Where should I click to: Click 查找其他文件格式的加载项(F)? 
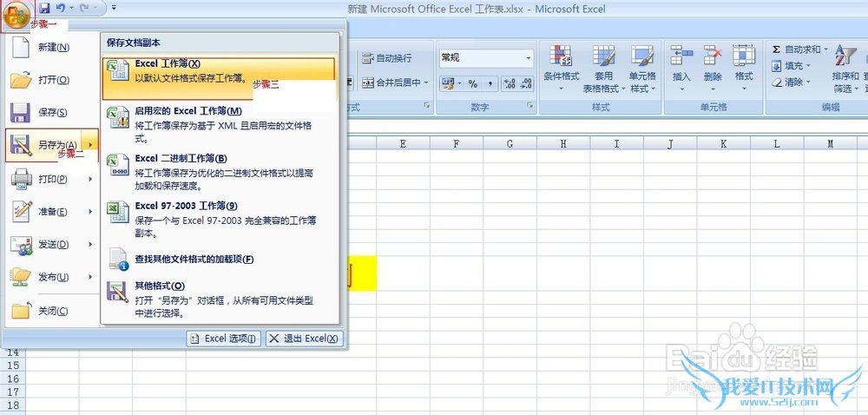219,260
